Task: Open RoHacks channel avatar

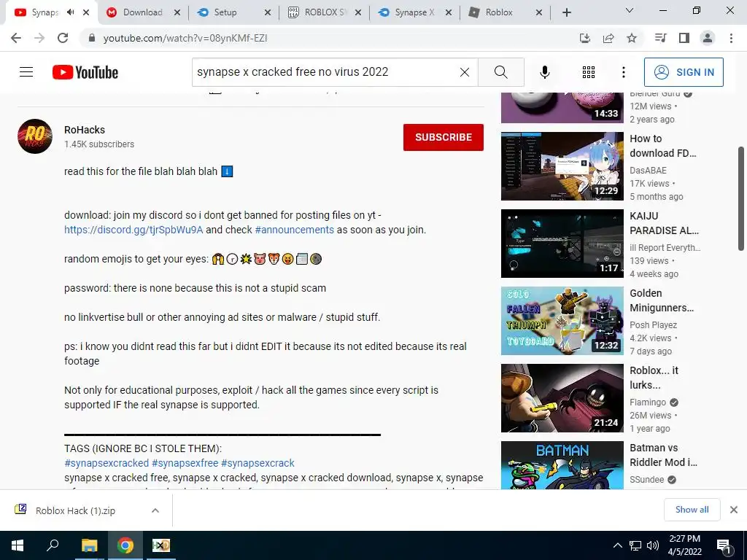Action: [35, 136]
